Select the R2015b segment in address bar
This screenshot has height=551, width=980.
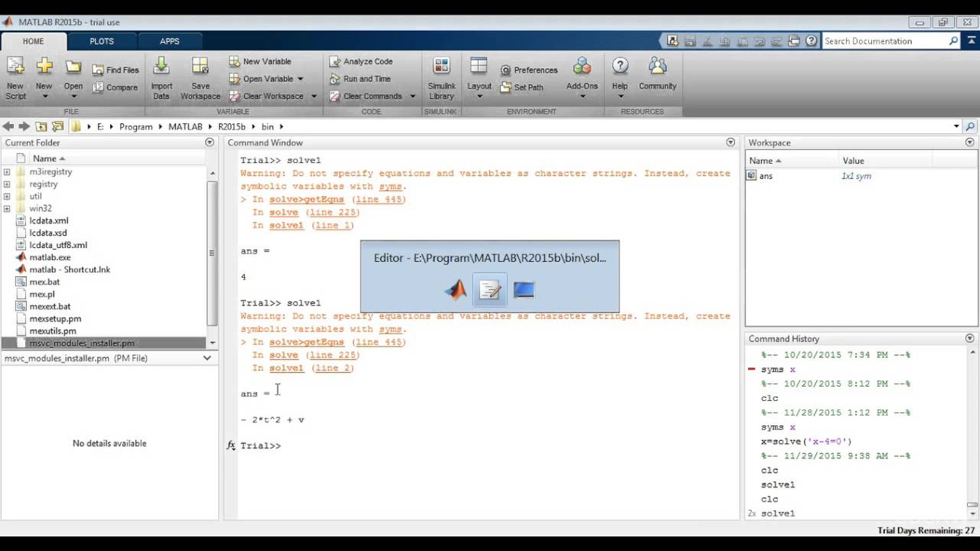tap(231, 127)
